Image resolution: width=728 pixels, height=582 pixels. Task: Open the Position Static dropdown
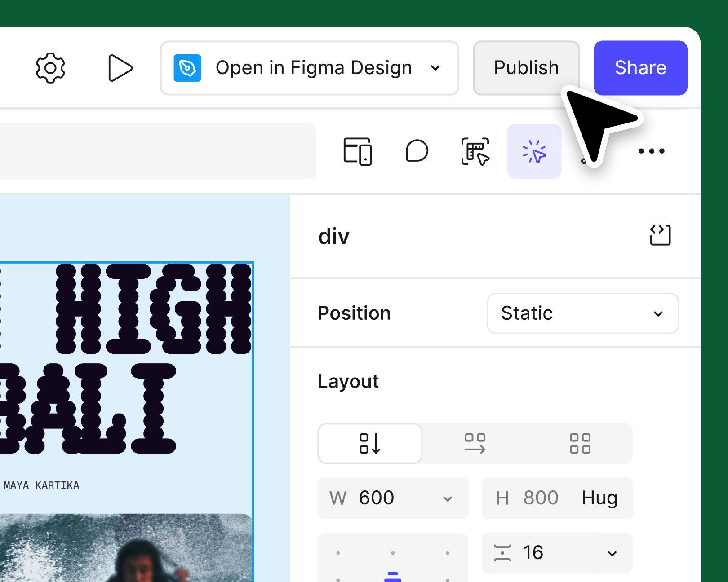(583, 313)
